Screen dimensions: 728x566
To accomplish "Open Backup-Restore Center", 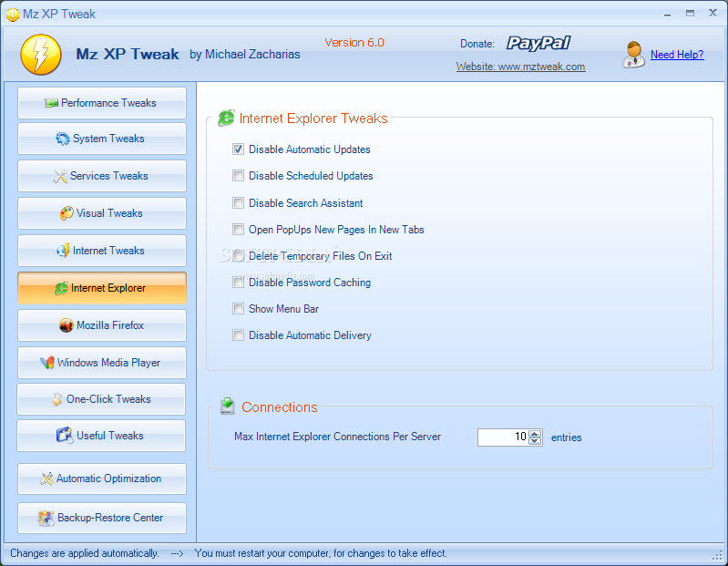I will point(102,518).
